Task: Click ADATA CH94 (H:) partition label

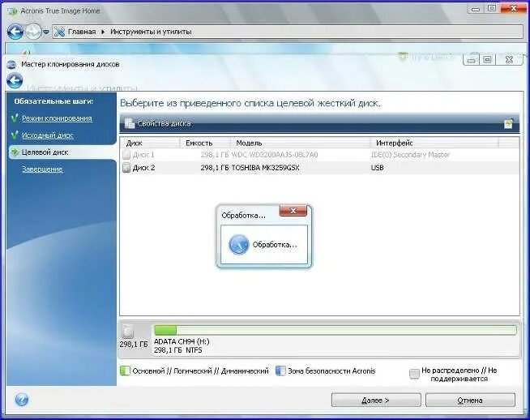Action: click(182, 342)
